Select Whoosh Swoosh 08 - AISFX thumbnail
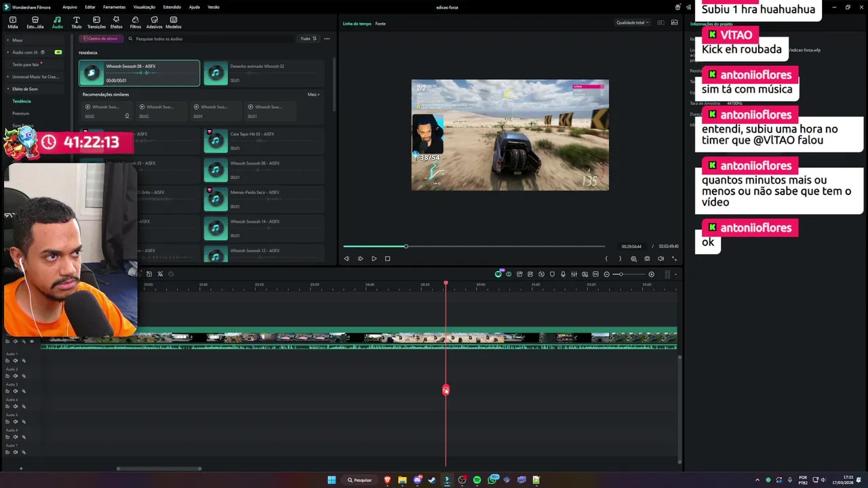868x488 pixels. (92, 73)
